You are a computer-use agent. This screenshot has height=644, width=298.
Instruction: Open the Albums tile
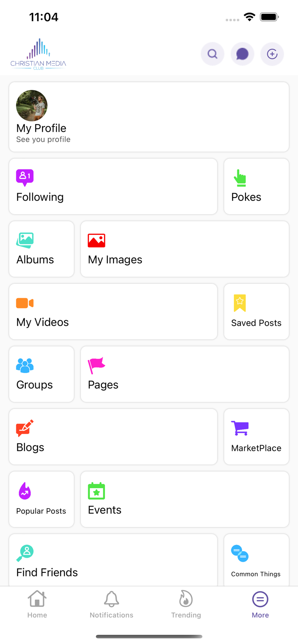pyautogui.click(x=41, y=249)
